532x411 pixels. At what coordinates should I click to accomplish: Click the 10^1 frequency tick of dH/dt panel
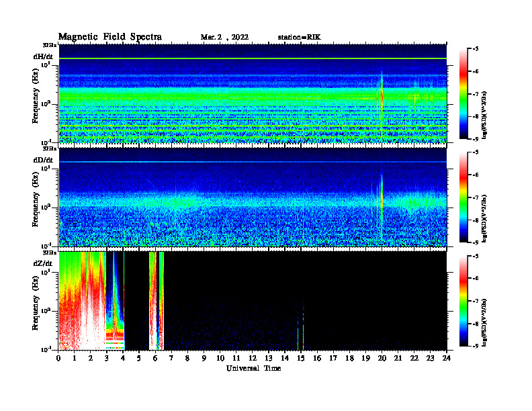46,64
